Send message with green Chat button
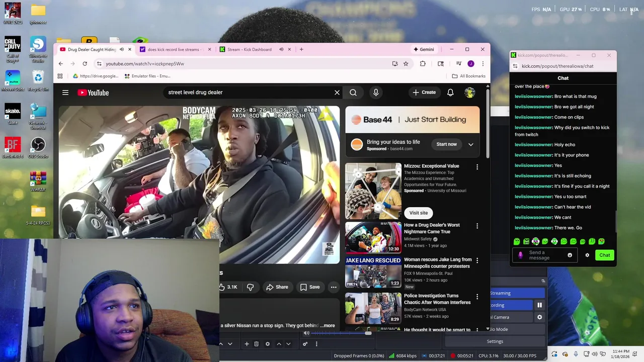This screenshot has width=644, height=362. [x=604, y=255]
